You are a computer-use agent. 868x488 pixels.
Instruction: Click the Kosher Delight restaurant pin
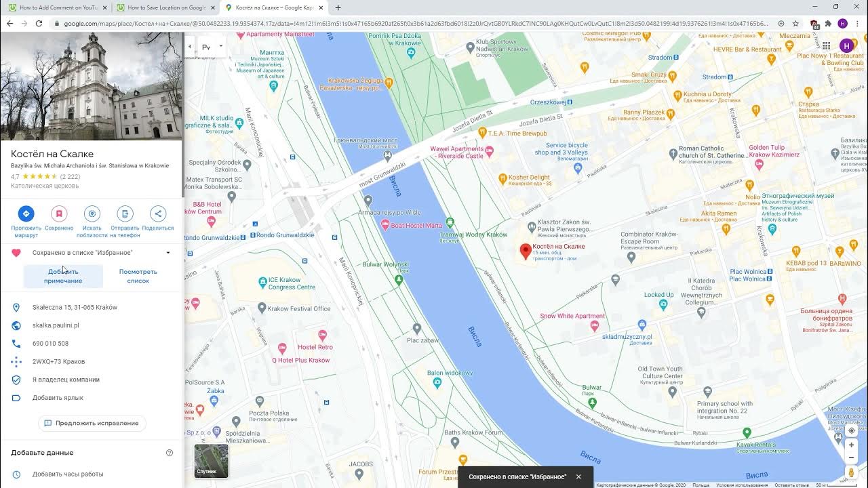coord(502,179)
